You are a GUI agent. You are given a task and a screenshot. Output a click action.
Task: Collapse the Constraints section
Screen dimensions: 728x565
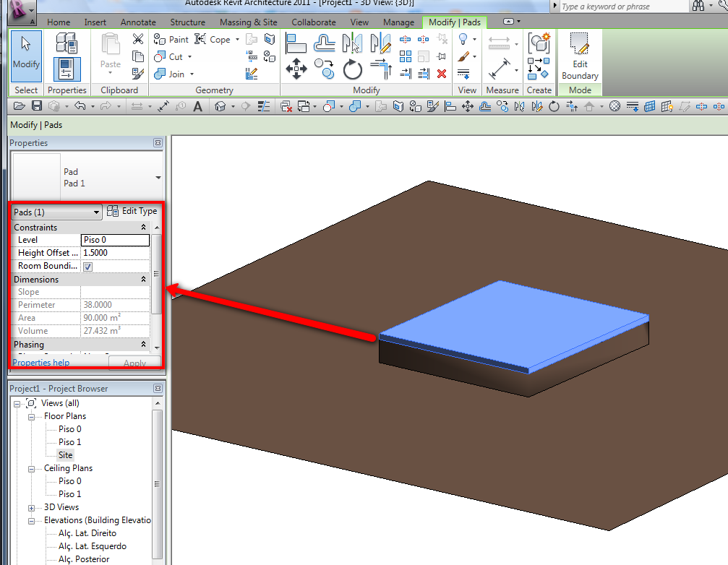[x=143, y=228]
